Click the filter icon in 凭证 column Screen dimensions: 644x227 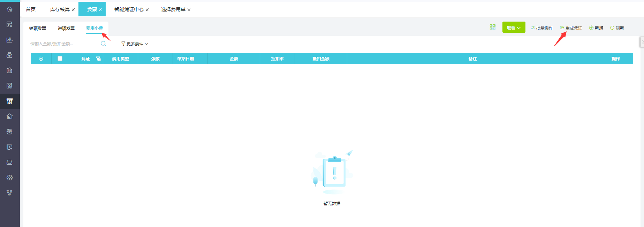point(98,59)
